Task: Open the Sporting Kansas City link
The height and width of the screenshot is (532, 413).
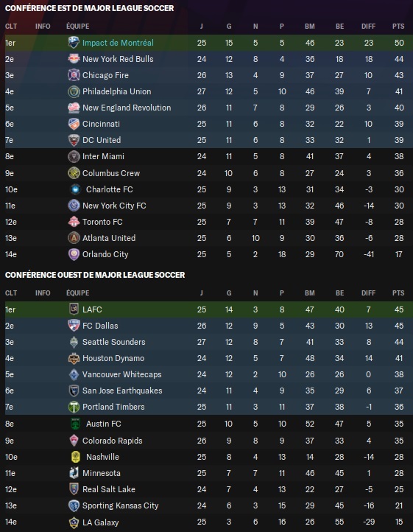Action: 121,505
